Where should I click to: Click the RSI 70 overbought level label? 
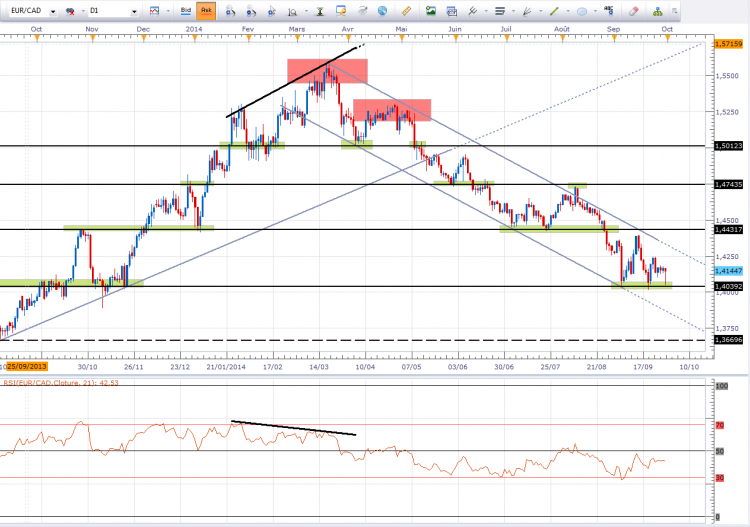coord(719,425)
